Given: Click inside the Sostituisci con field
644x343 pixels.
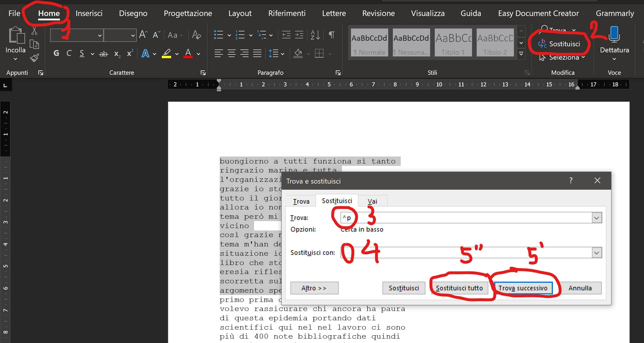Looking at the screenshot, I should [466, 253].
